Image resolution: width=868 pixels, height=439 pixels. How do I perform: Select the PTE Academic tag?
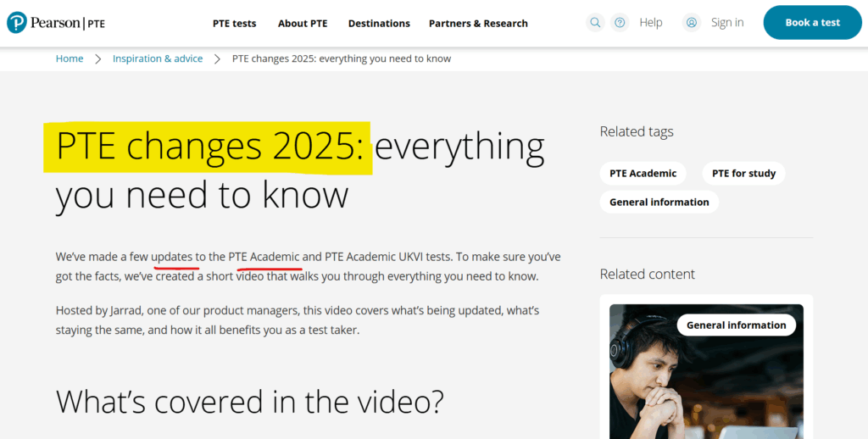[643, 173]
